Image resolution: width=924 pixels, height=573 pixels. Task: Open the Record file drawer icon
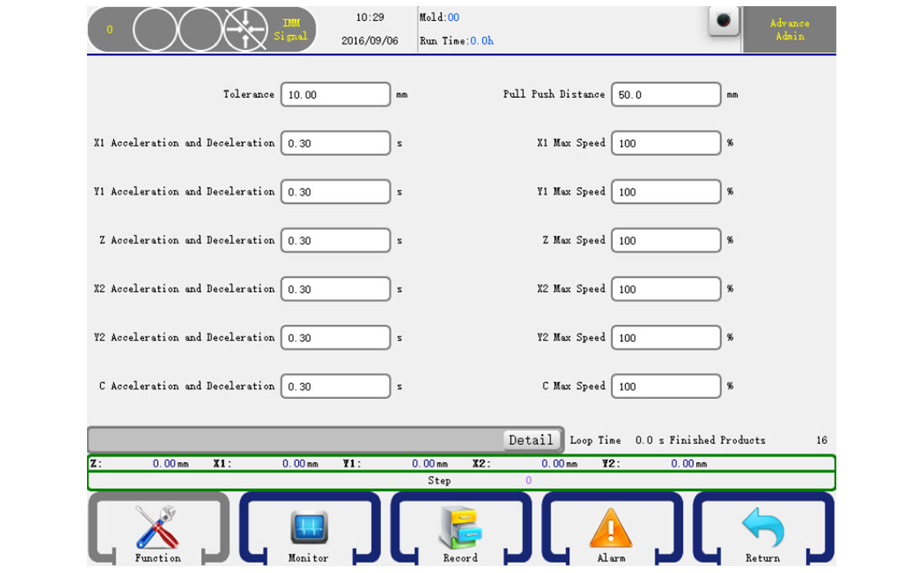pos(460,528)
